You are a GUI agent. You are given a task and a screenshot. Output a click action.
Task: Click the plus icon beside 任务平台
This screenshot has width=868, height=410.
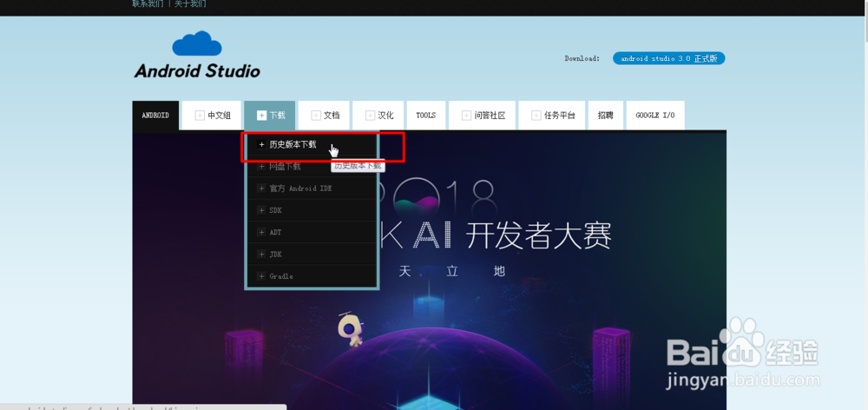pyautogui.click(x=536, y=116)
